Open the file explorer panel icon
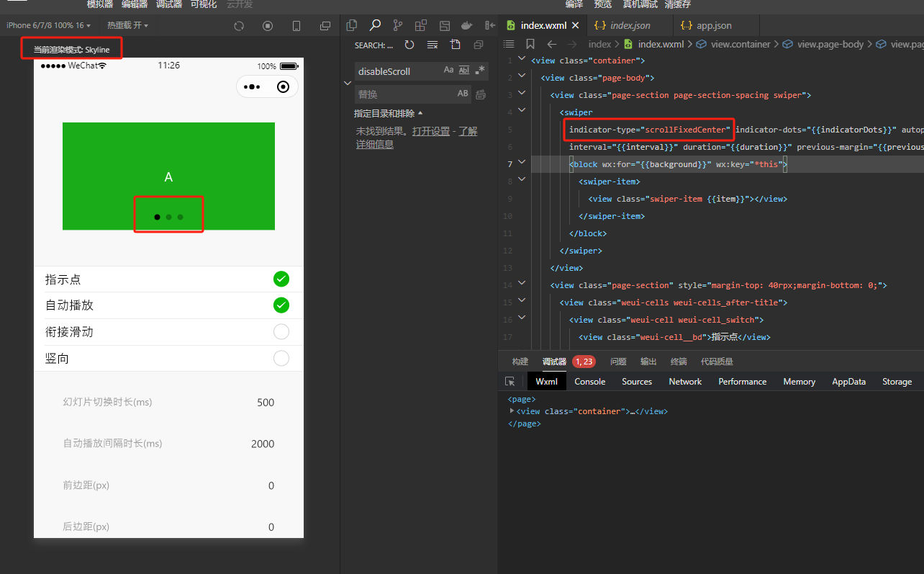The height and width of the screenshot is (574, 924). [352, 25]
